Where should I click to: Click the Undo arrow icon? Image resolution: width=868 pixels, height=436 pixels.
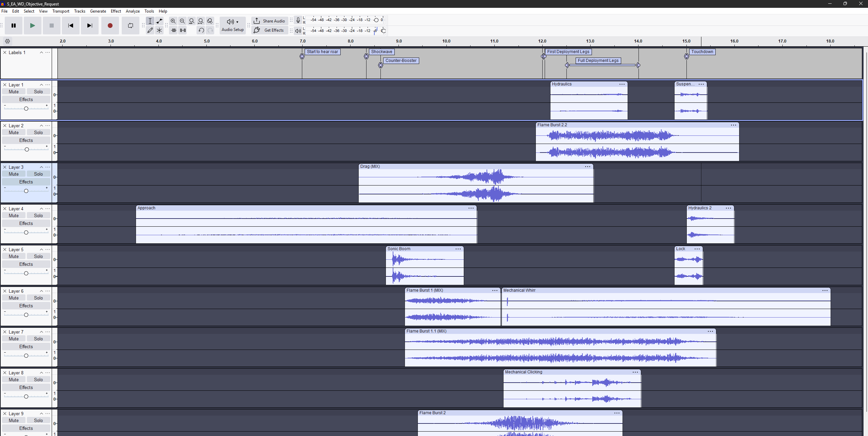(201, 30)
